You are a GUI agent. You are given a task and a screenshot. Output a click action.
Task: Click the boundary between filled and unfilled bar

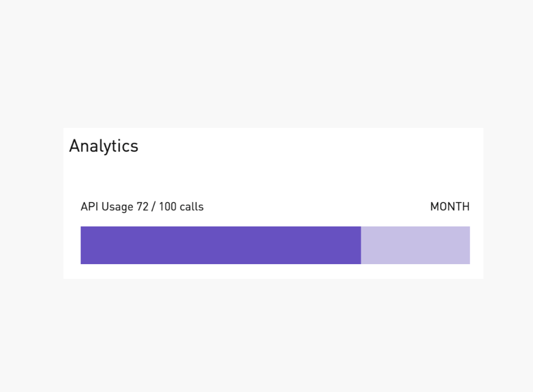[x=361, y=245]
